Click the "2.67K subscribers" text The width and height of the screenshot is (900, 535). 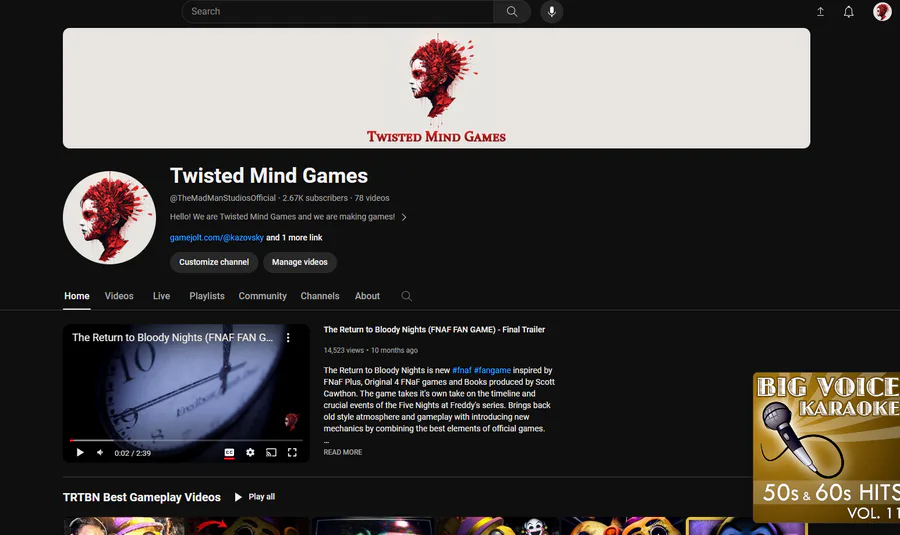[x=315, y=198]
